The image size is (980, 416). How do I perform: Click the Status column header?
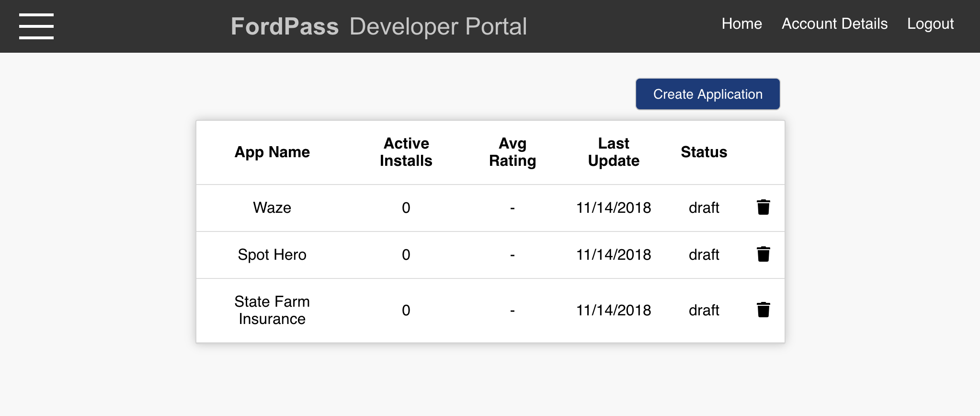(x=704, y=152)
